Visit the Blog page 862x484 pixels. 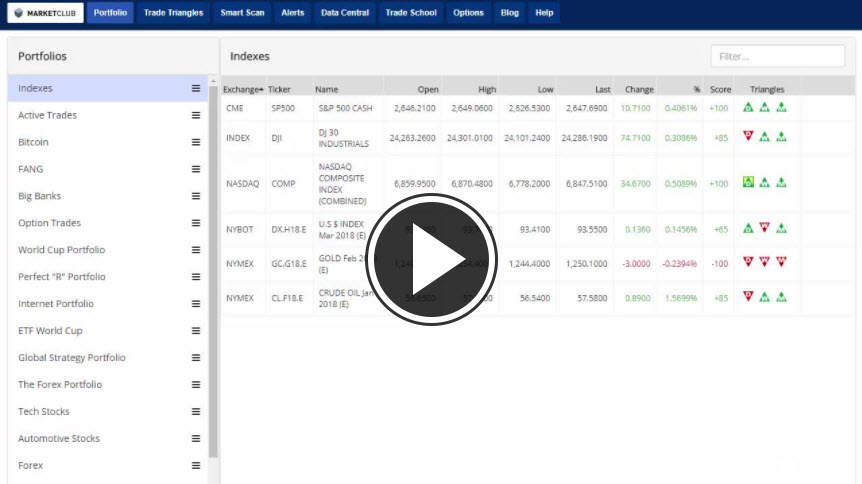point(510,13)
